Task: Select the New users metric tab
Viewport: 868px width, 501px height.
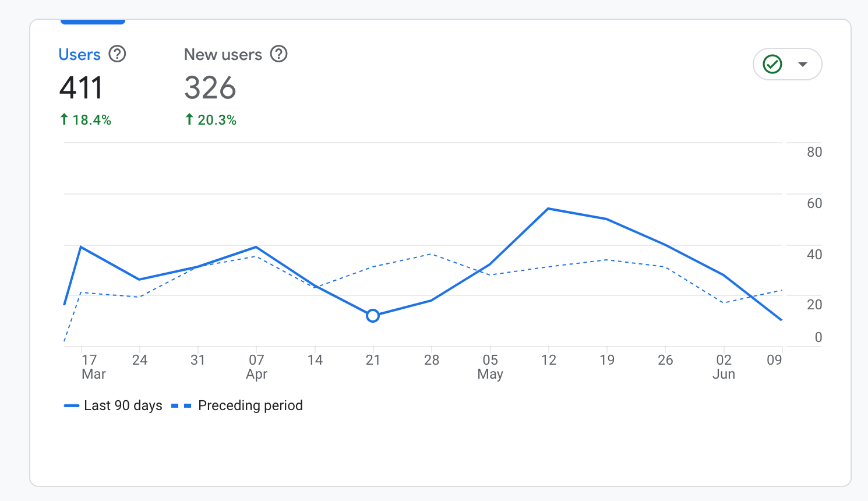Action: 223,55
